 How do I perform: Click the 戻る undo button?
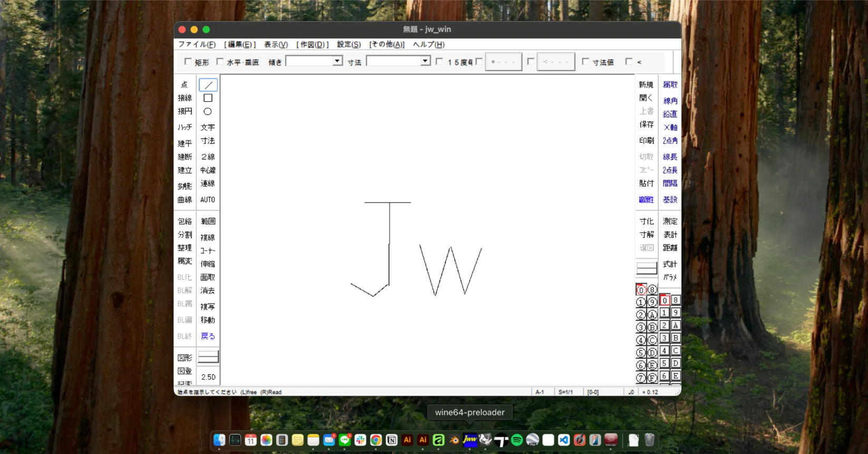click(x=208, y=336)
